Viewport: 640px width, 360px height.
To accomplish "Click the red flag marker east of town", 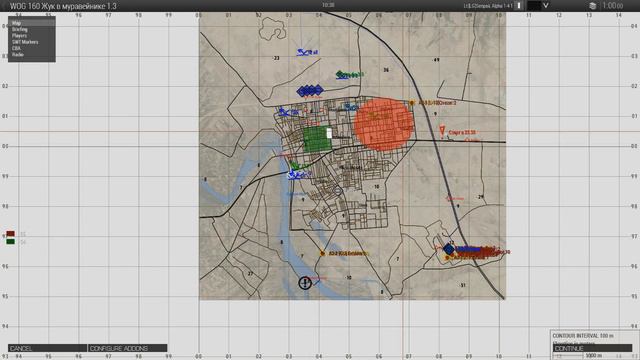I will [442, 131].
